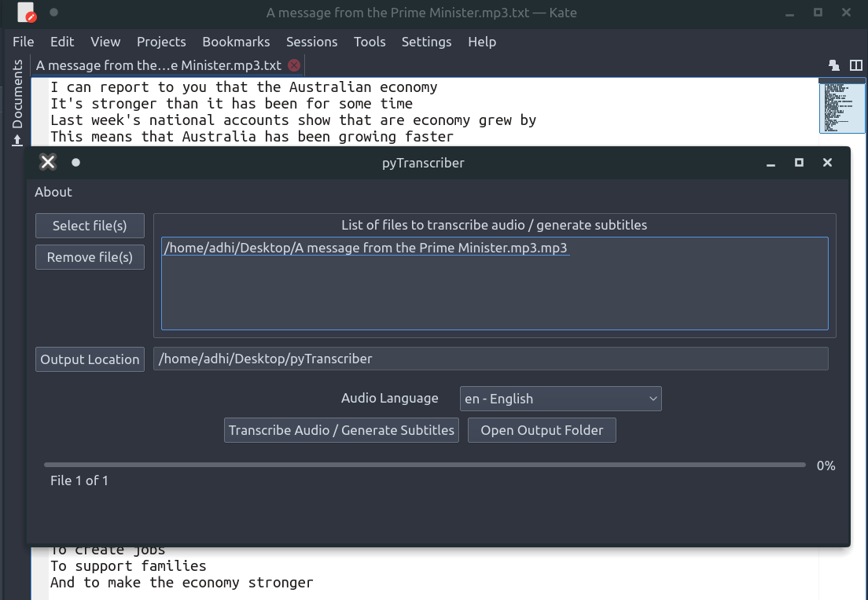Click the pyTranscriber X logo in its titlebar

(x=47, y=162)
